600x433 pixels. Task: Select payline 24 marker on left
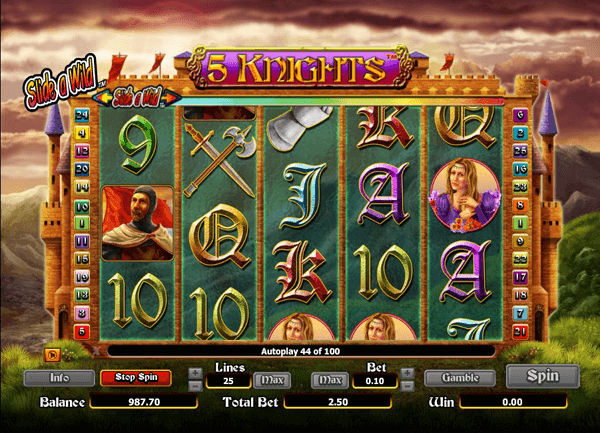(82, 115)
